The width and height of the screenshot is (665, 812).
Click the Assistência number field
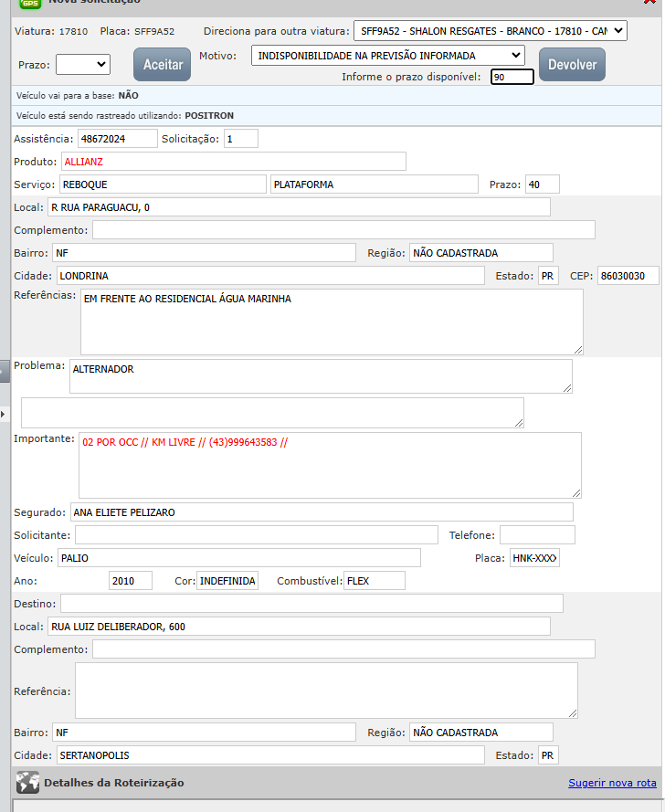click(x=117, y=139)
